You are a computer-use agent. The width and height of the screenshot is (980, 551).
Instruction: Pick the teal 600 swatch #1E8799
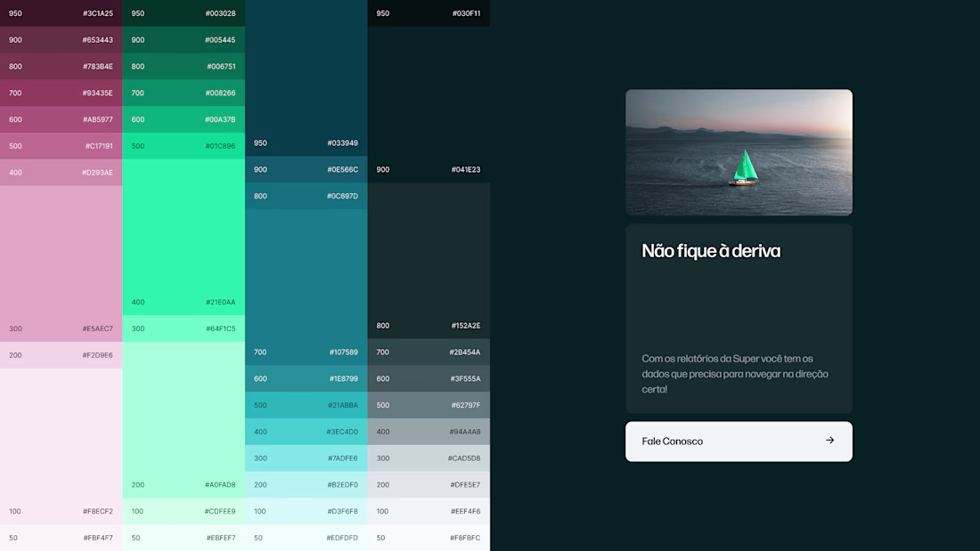(306, 378)
